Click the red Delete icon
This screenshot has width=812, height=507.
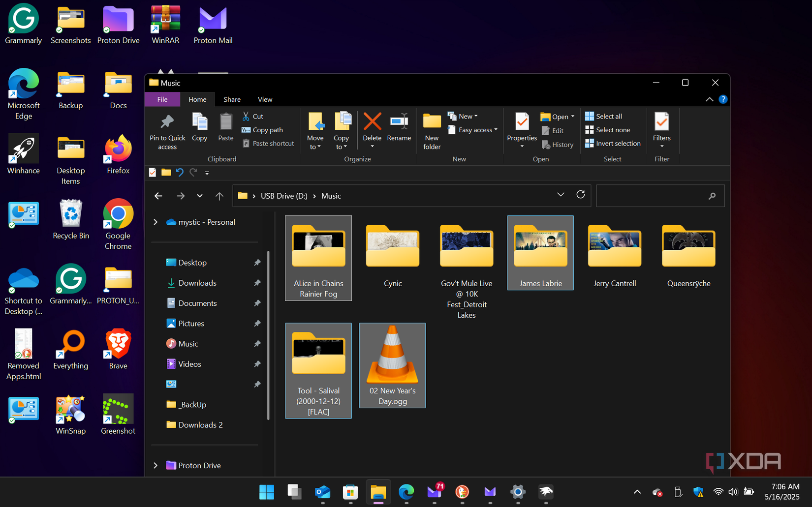click(x=372, y=121)
